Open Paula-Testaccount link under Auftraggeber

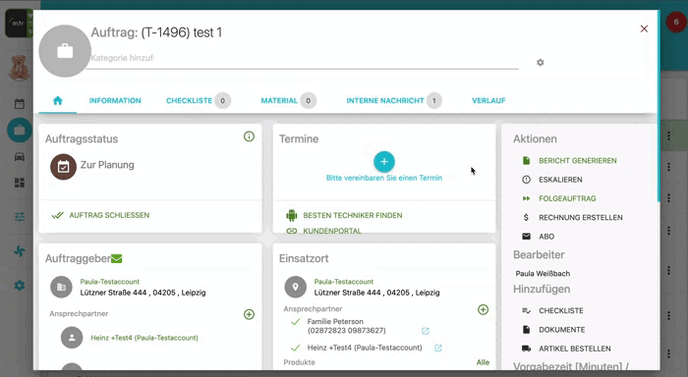click(x=110, y=282)
